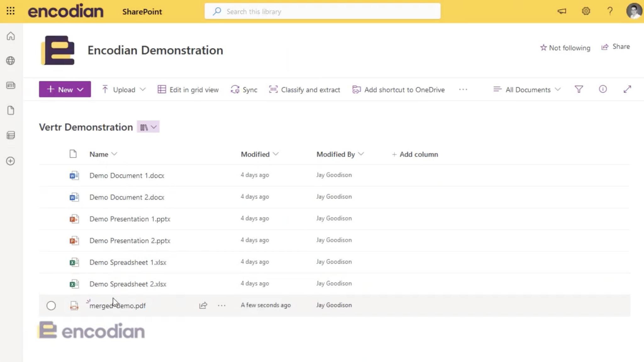The image size is (644, 362).
Task: Open the app launcher waffle icon
Action: [10, 11]
